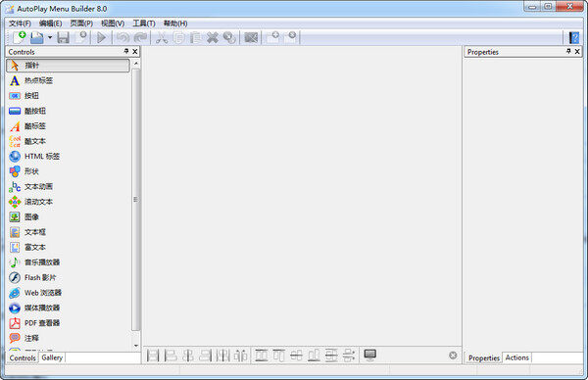Select the 酷按钮 control

[x=68, y=111]
